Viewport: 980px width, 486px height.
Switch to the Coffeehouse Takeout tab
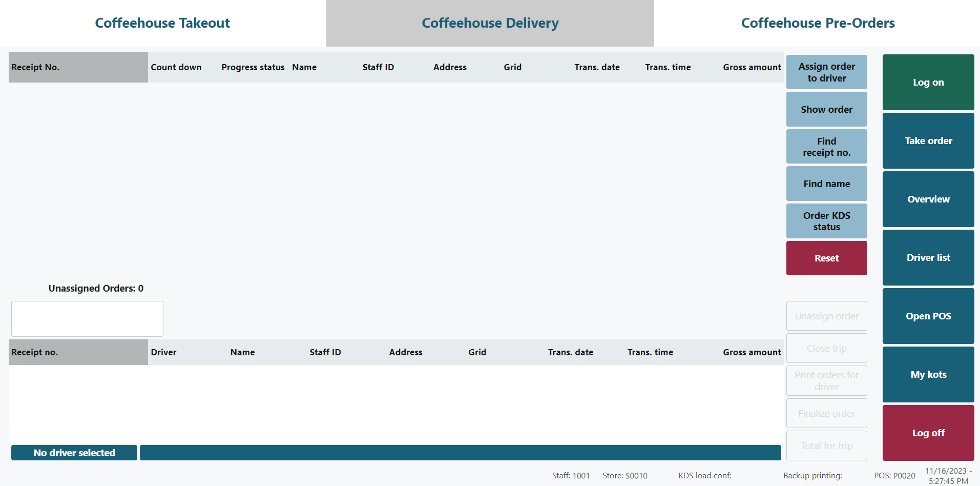(x=162, y=23)
